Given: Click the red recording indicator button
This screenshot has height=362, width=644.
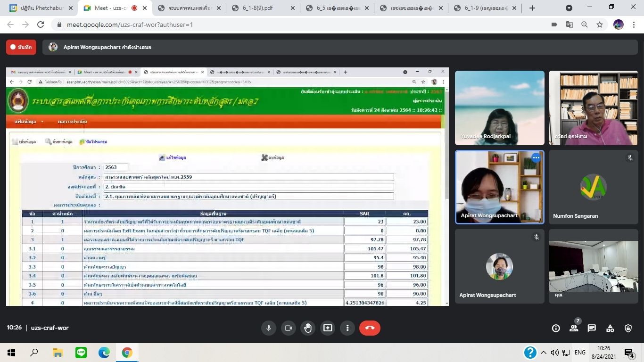Looking at the screenshot, I should (21, 47).
